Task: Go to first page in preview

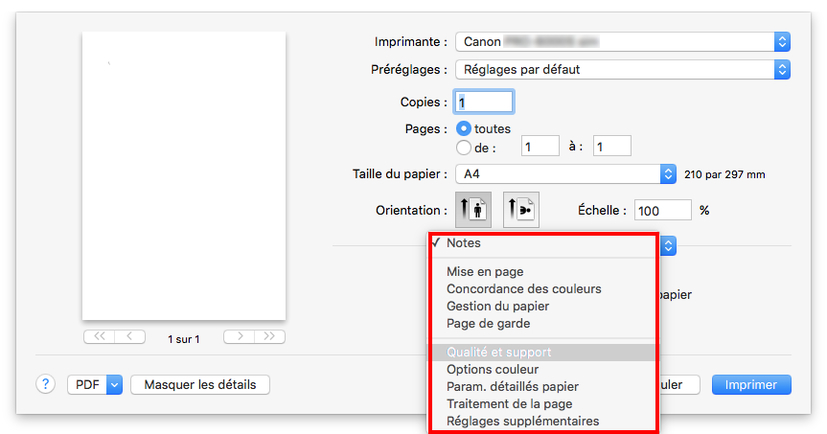Action: coord(100,337)
